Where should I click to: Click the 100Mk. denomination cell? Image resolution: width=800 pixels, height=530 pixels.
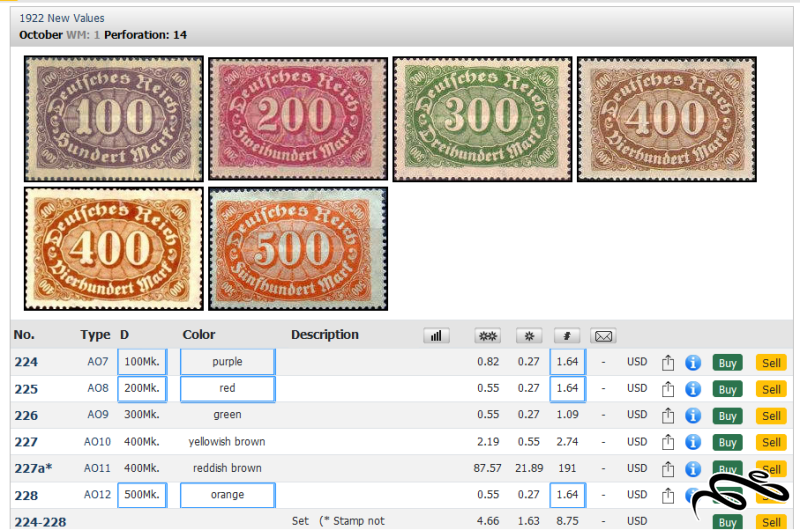[142, 362]
